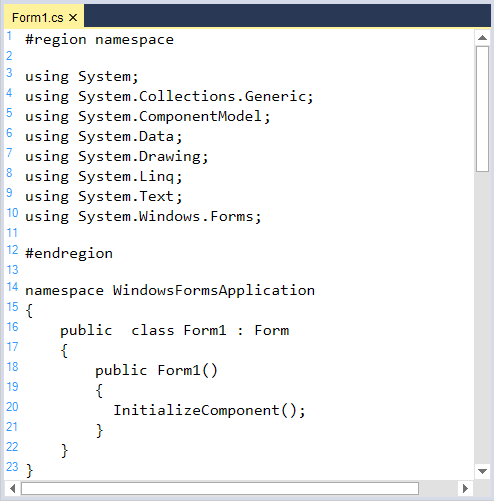
Task: Click the closing brace on line 21
Action: [99, 431]
